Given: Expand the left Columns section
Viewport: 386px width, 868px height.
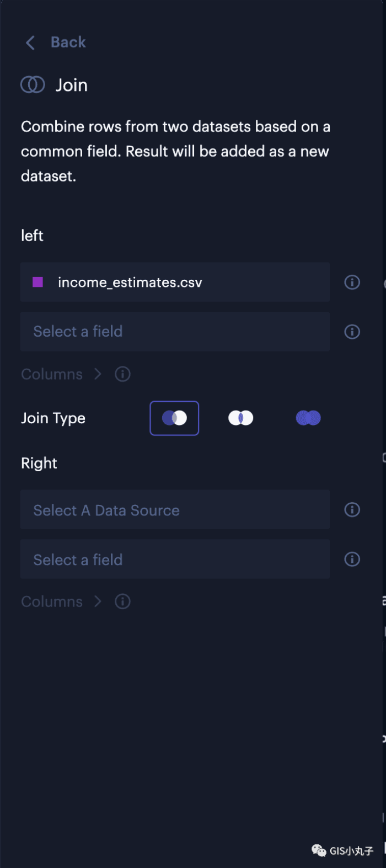Looking at the screenshot, I should pos(61,374).
